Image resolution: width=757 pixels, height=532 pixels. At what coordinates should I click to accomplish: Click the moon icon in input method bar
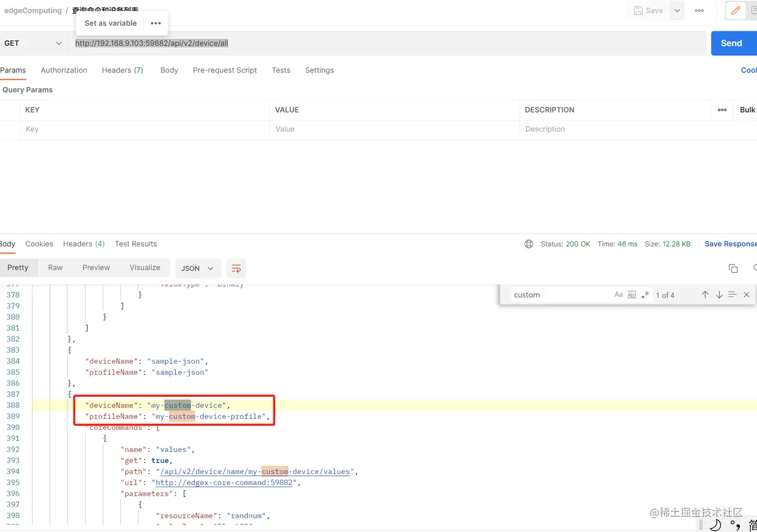point(716,525)
